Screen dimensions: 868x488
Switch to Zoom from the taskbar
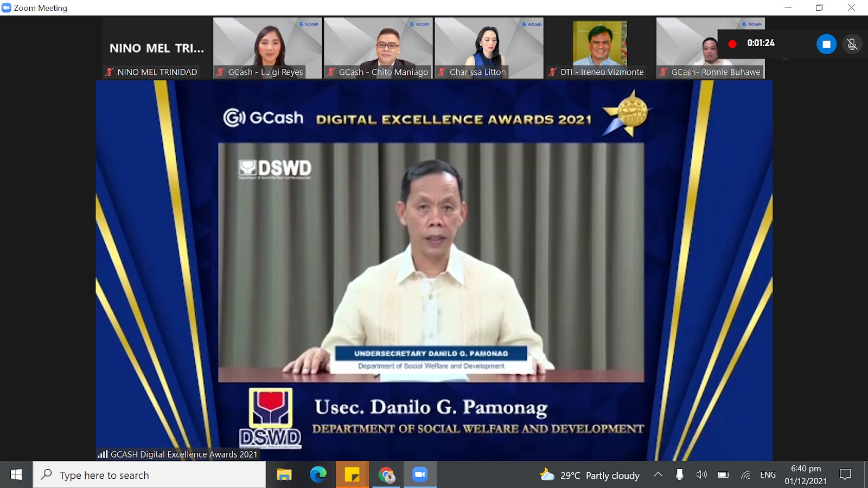(x=420, y=475)
